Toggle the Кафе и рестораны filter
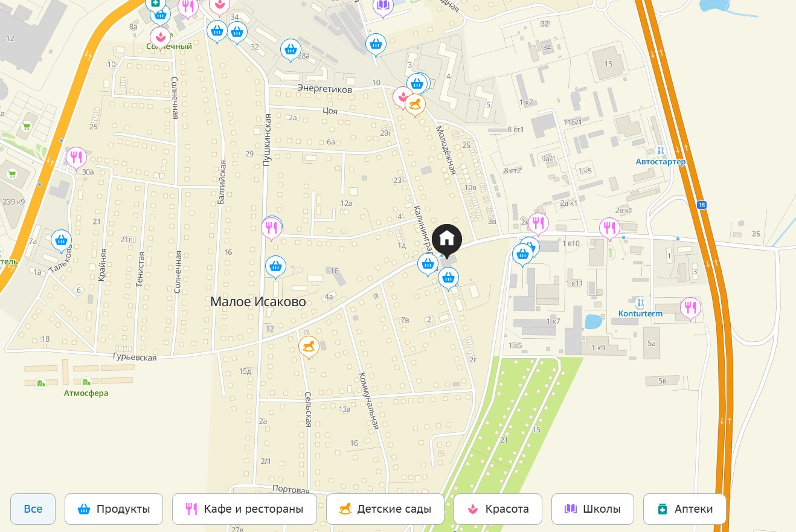Image resolution: width=796 pixels, height=532 pixels. tap(245, 509)
